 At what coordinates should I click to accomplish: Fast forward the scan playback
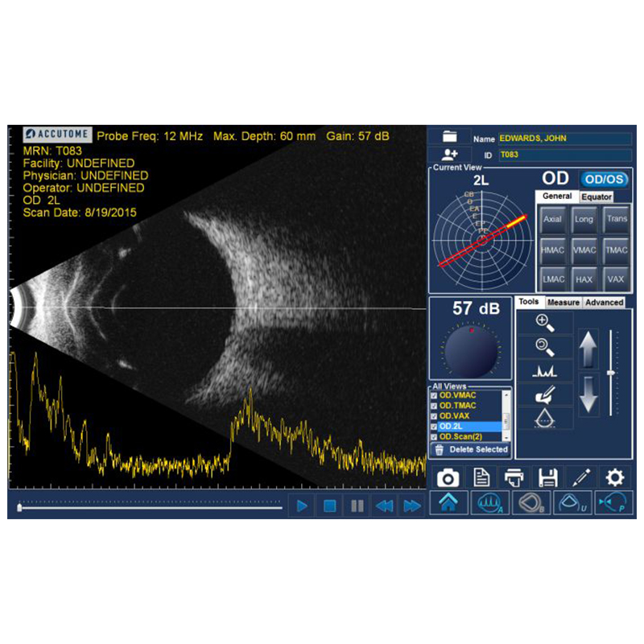pyautogui.click(x=412, y=506)
